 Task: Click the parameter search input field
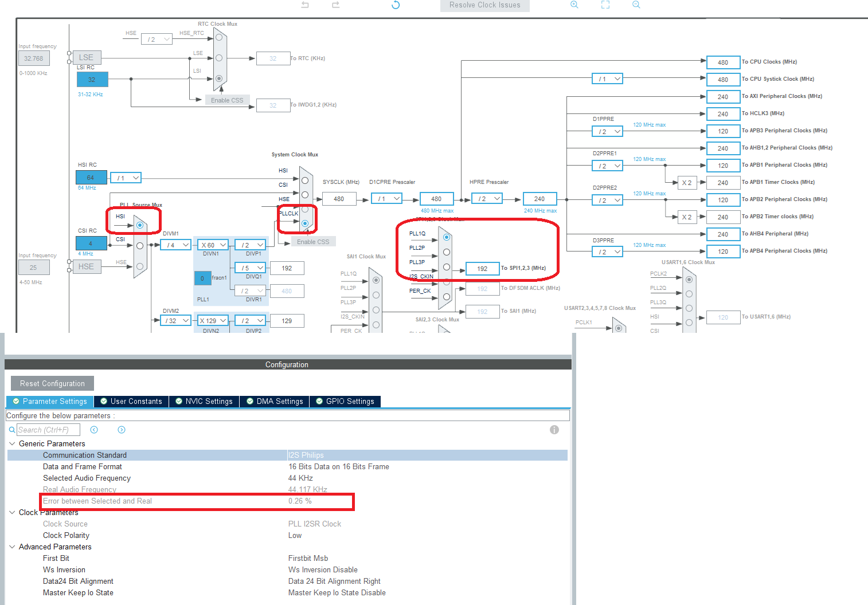(49, 430)
